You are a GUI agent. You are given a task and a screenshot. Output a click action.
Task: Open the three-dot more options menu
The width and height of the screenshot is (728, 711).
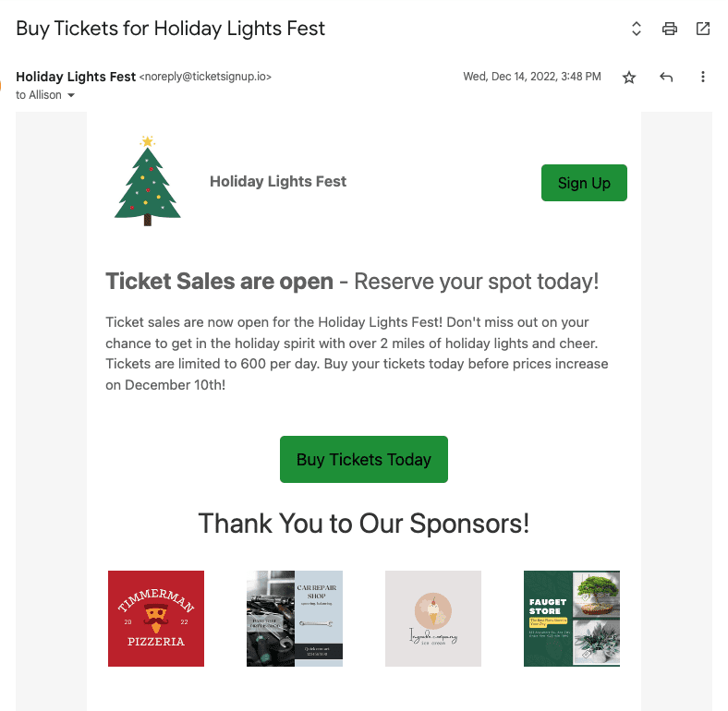click(x=702, y=77)
